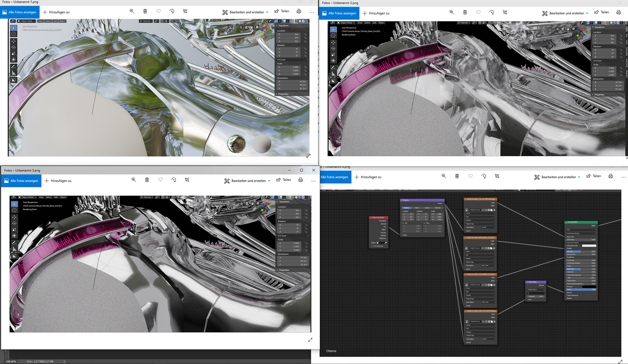Print the photo from Unbenannt-3 window
The image size is (628, 364).
(301, 180)
